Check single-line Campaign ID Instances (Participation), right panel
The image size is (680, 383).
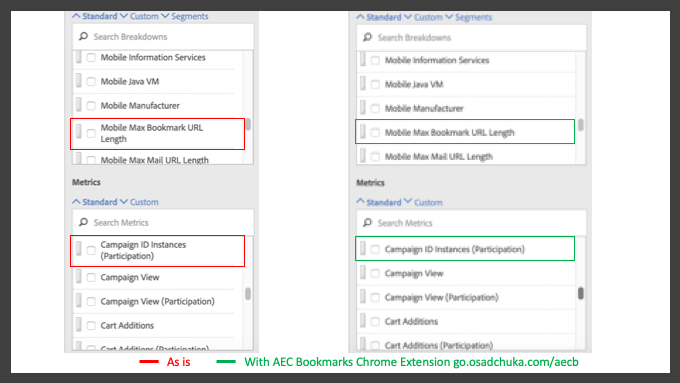pos(375,249)
